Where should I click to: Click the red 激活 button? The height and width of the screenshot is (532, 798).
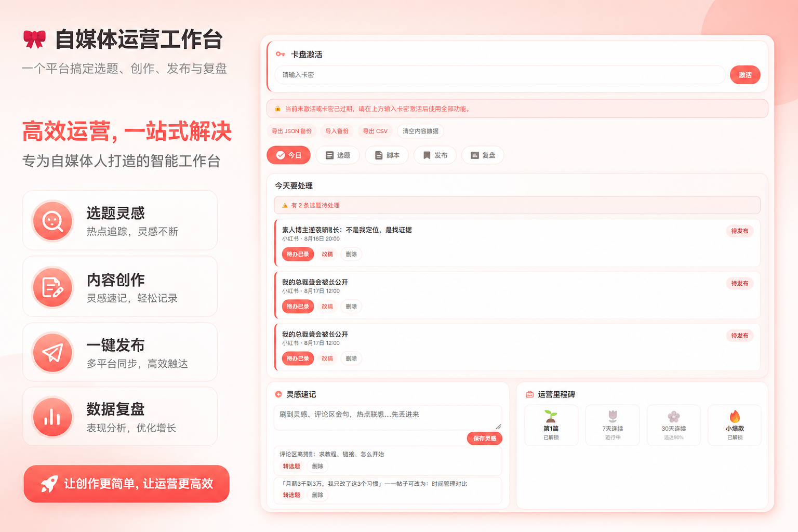[x=745, y=75]
